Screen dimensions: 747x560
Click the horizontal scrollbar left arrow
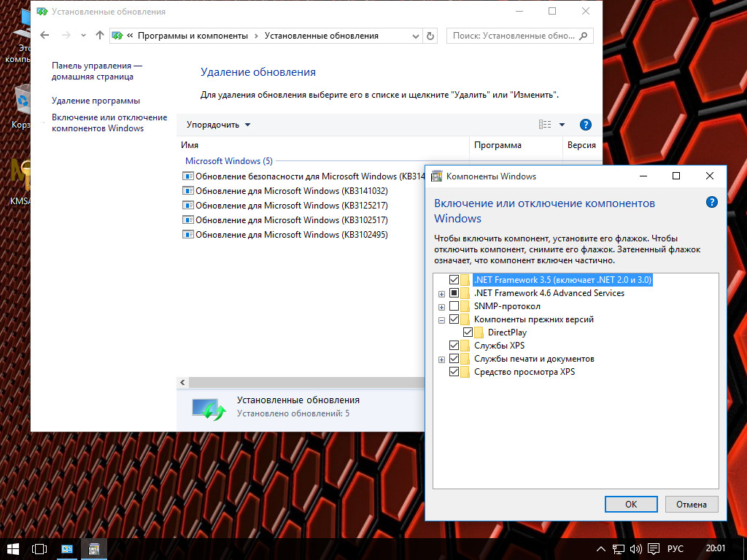(x=182, y=382)
